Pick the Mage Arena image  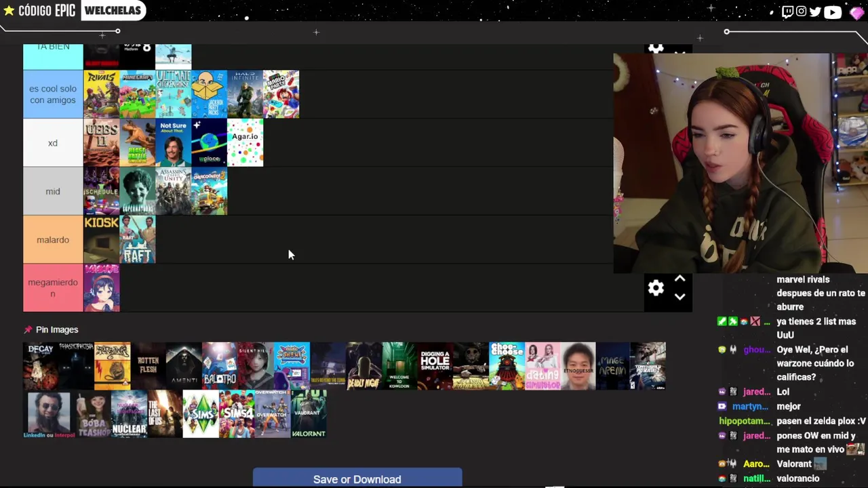click(x=614, y=366)
